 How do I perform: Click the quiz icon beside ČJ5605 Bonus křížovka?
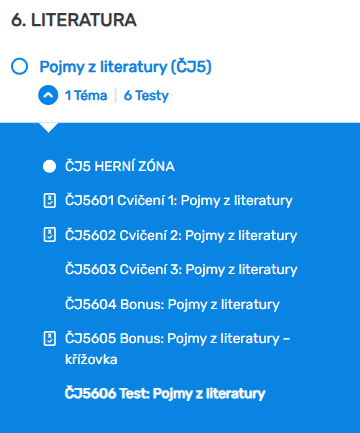click(x=50, y=338)
